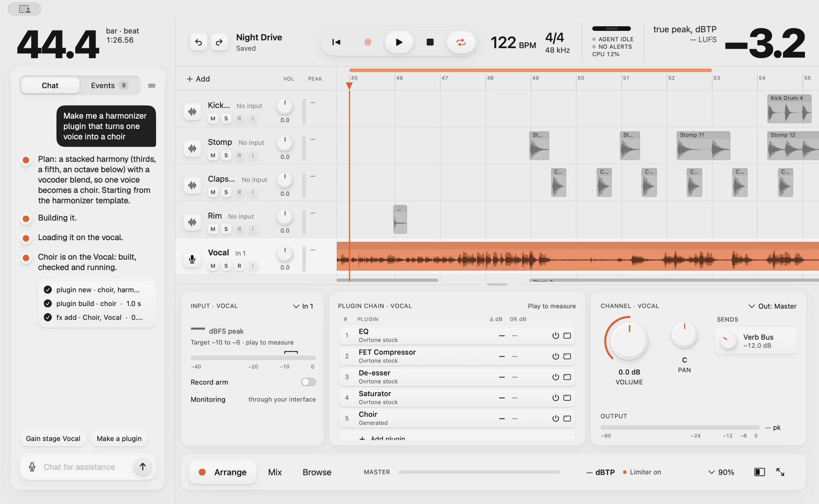Return playhead to start

click(x=336, y=42)
